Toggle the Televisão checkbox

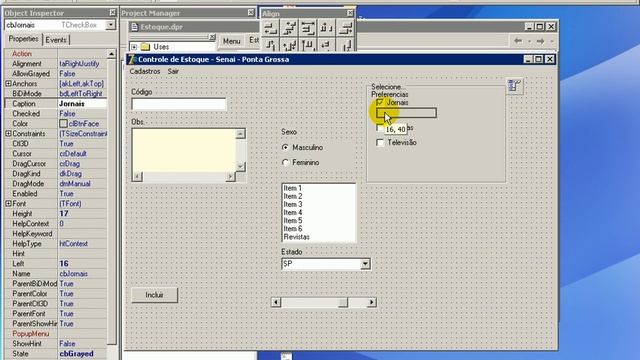(380, 142)
